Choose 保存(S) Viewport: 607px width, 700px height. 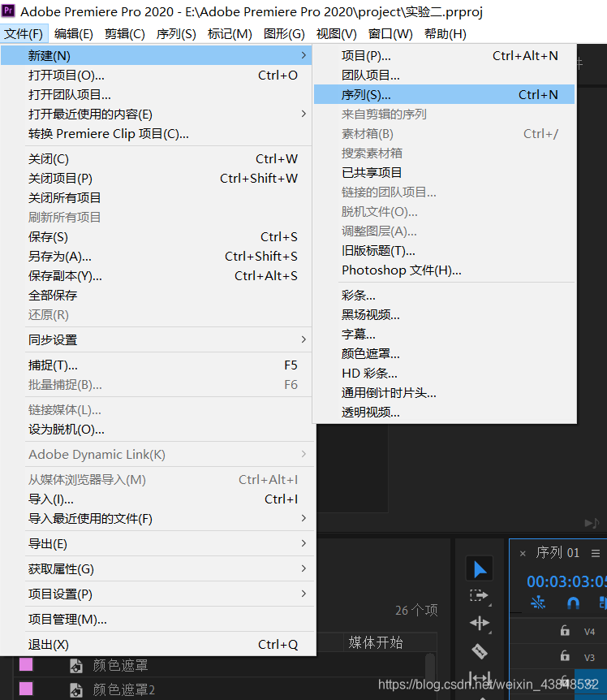coord(156,236)
